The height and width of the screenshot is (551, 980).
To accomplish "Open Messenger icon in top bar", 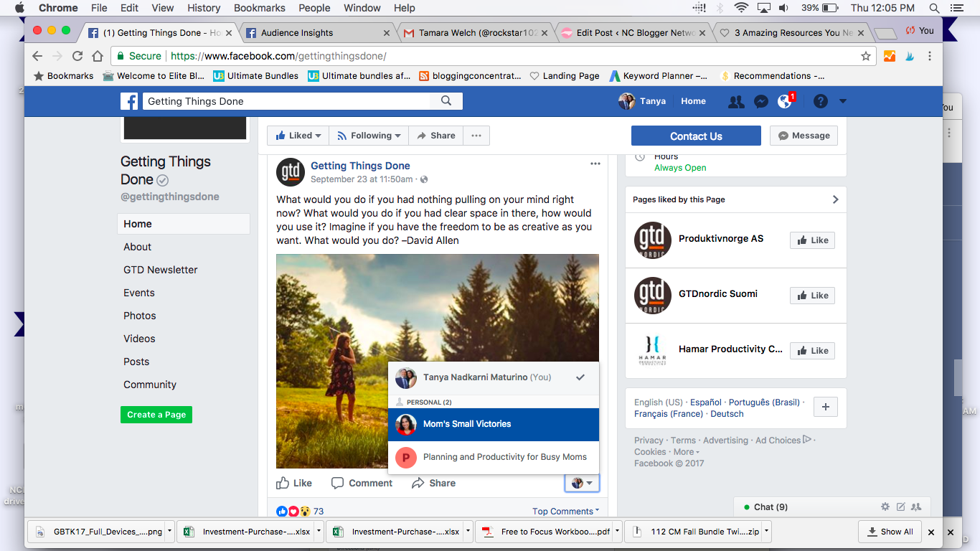I will (x=761, y=102).
